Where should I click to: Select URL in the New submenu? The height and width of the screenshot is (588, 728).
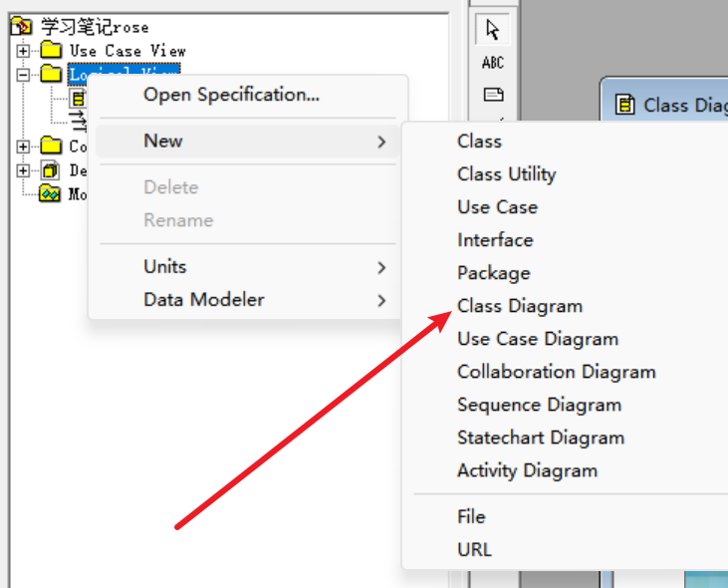click(x=474, y=549)
